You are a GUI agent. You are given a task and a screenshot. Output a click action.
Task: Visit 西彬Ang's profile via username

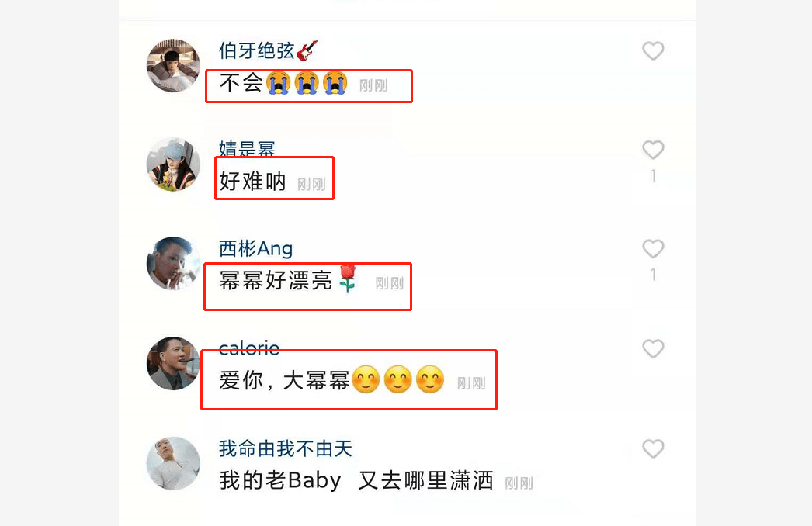(256, 248)
